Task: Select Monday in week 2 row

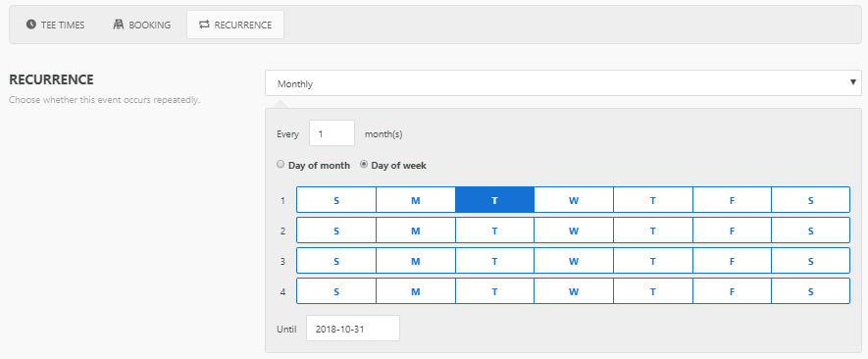Action: (x=415, y=230)
